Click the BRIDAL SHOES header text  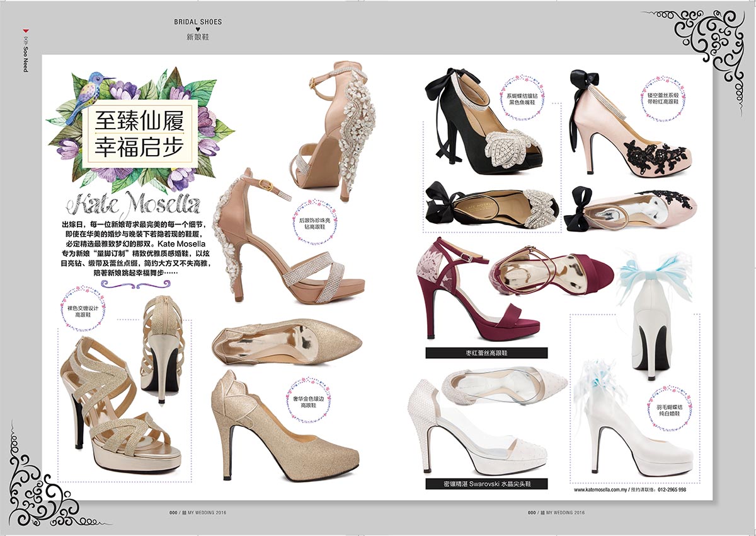[198, 21]
